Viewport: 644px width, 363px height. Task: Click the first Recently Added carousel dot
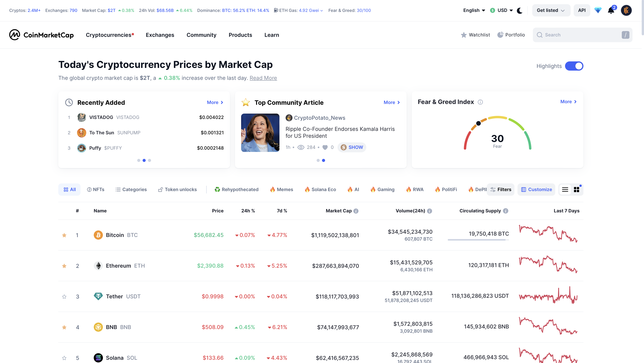(x=139, y=160)
